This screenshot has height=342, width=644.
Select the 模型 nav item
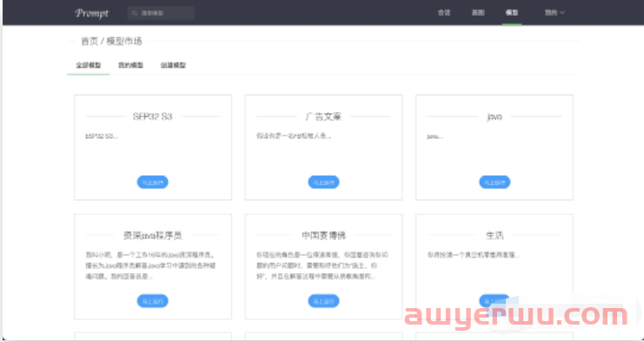512,13
